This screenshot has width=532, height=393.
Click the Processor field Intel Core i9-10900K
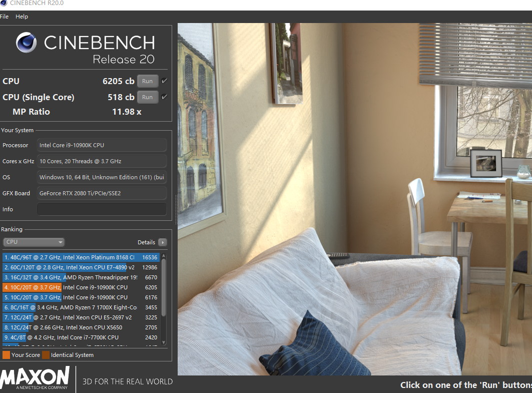(x=102, y=145)
